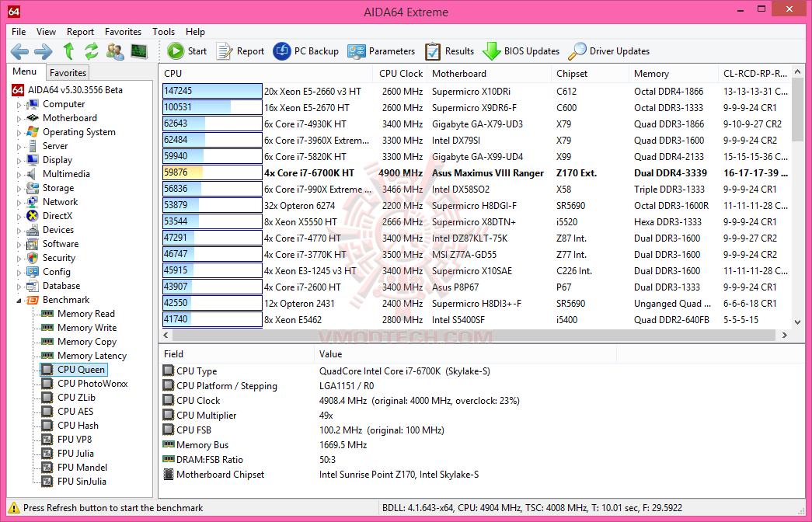The width and height of the screenshot is (812, 522).
Task: Expand the Operating System node
Action: (x=19, y=133)
